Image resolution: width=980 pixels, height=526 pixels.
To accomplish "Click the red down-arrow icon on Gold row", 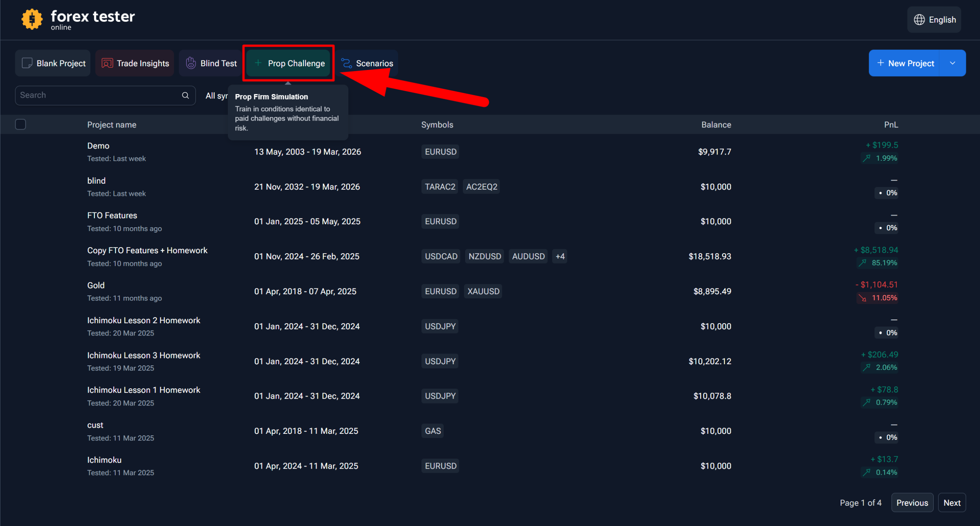I will pyautogui.click(x=862, y=298).
